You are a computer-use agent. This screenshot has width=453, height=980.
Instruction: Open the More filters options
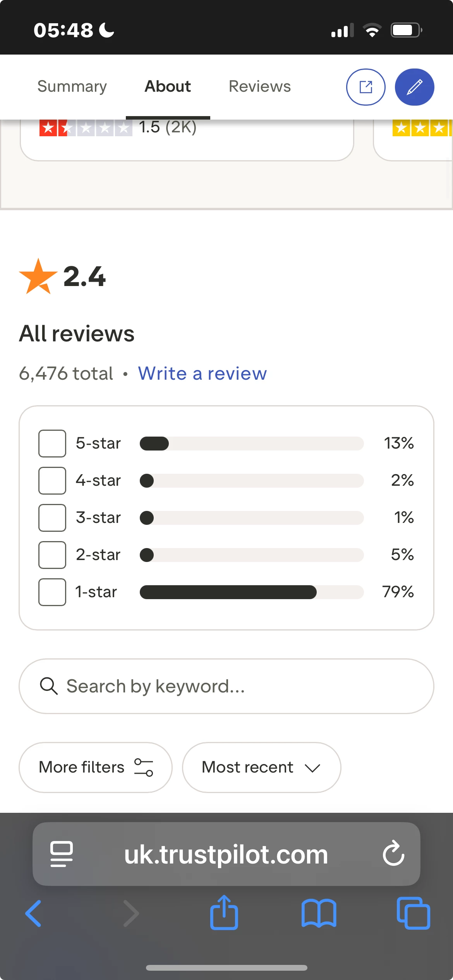pos(96,768)
